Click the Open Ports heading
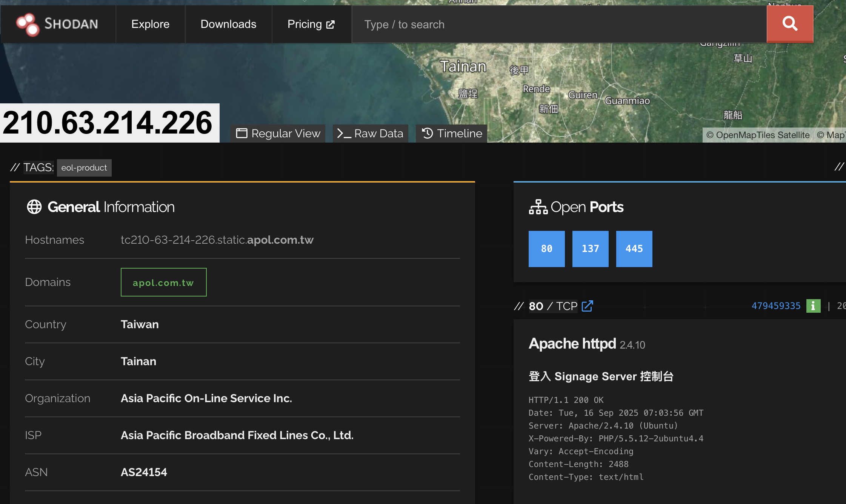The image size is (846, 504). tap(587, 207)
